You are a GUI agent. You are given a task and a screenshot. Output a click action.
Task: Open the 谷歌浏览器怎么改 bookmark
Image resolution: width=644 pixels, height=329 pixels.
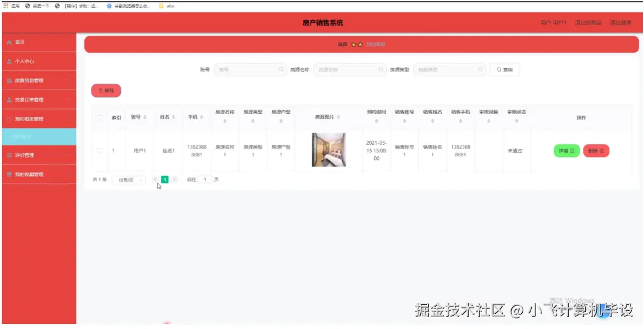click(x=129, y=6)
